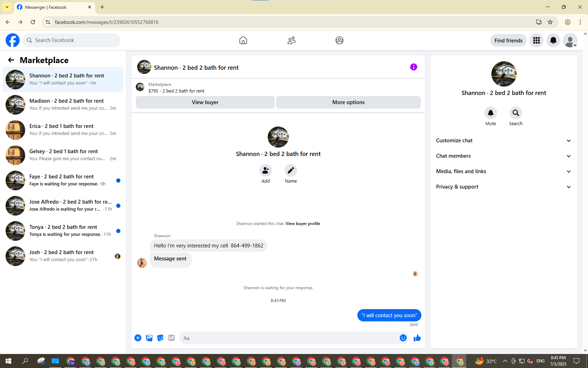
Task: Open the emoji picker icon
Action: coord(403,338)
